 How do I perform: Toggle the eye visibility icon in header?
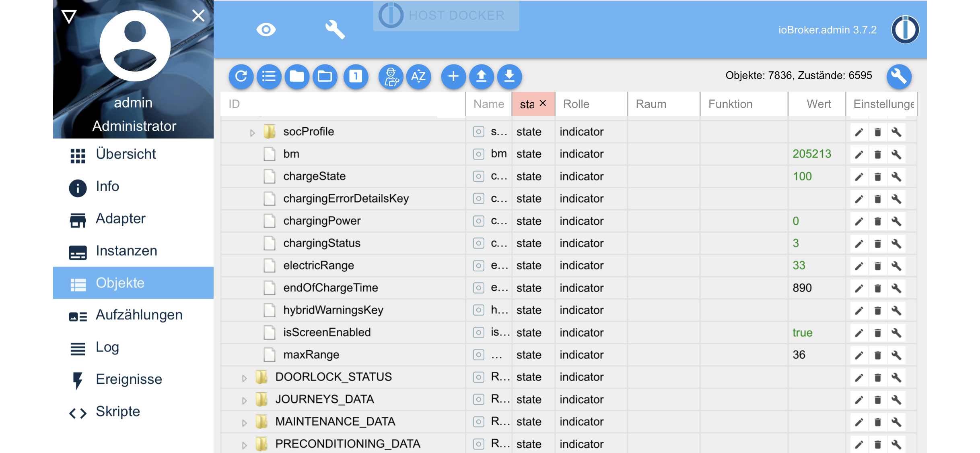(x=266, y=29)
